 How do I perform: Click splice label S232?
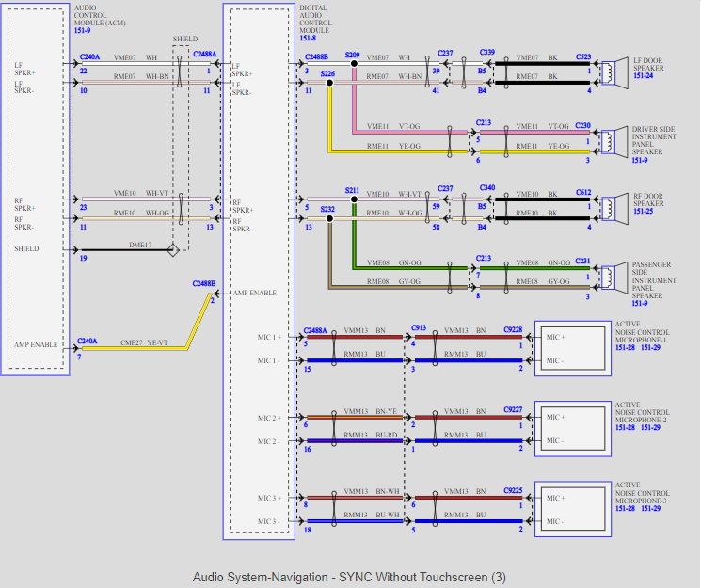(x=327, y=209)
